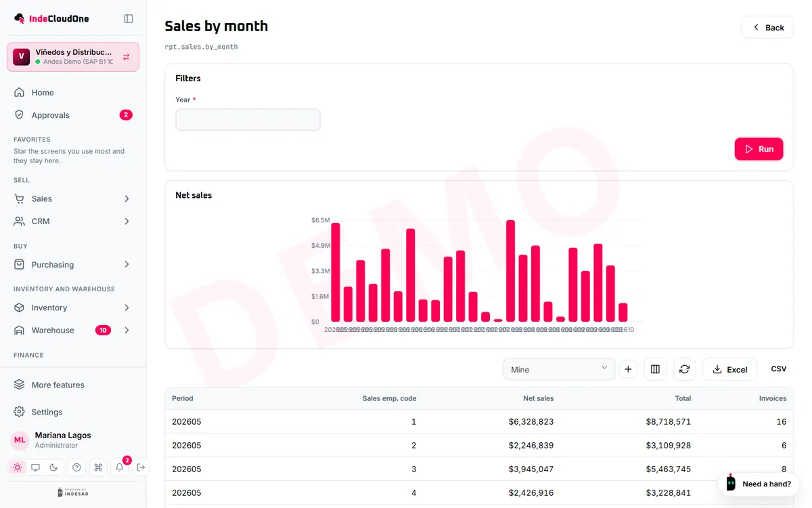The height and width of the screenshot is (508, 812).
Task: Open the column chooser icon
Action: (655, 369)
